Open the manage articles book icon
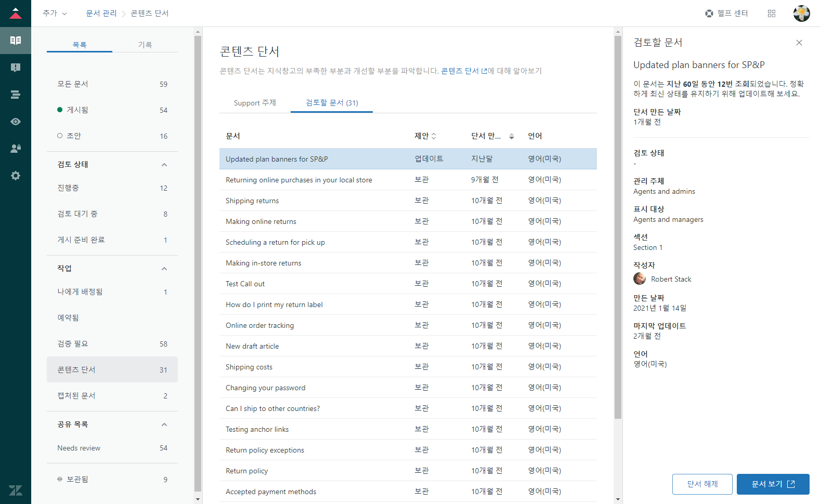This screenshot has width=820, height=504. point(16,41)
